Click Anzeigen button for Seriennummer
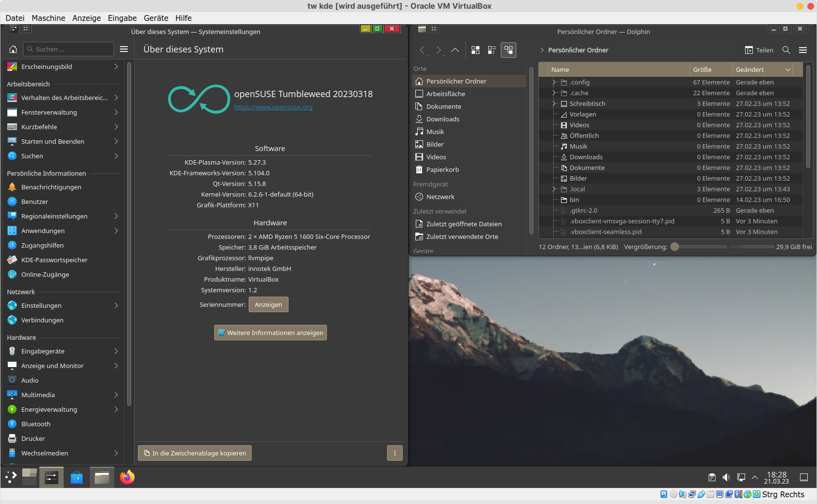The image size is (817, 504). [x=269, y=304]
